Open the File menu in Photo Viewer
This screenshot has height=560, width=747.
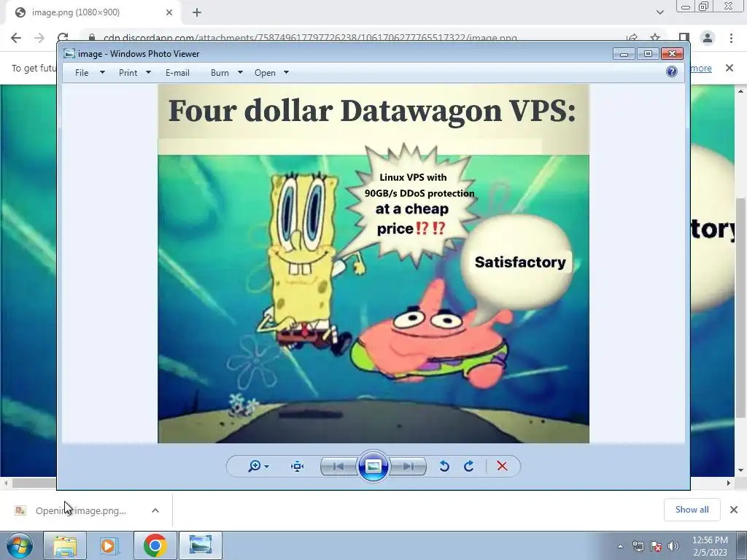(82, 72)
